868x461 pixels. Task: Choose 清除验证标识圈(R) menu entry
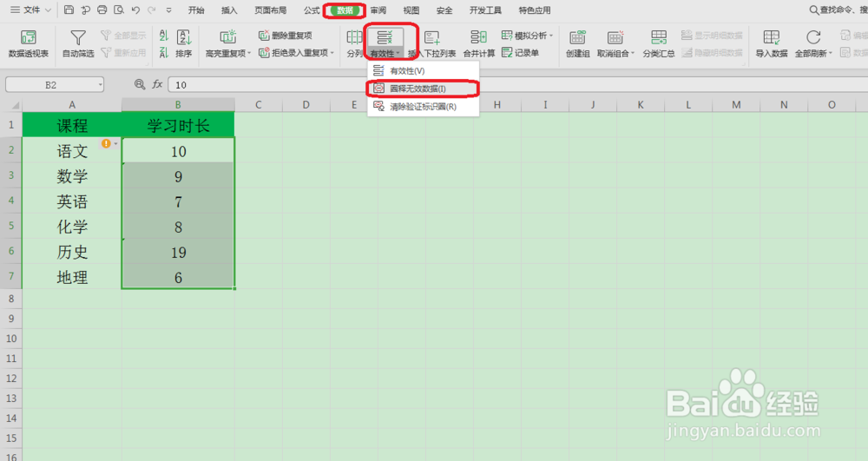point(423,107)
